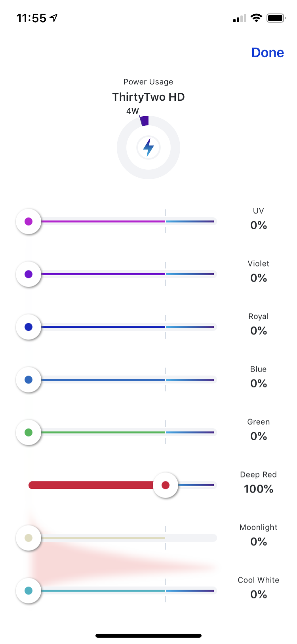This screenshot has width=297, height=644.
Task: Select the Violet channel slider knob
Action: [x=29, y=274]
